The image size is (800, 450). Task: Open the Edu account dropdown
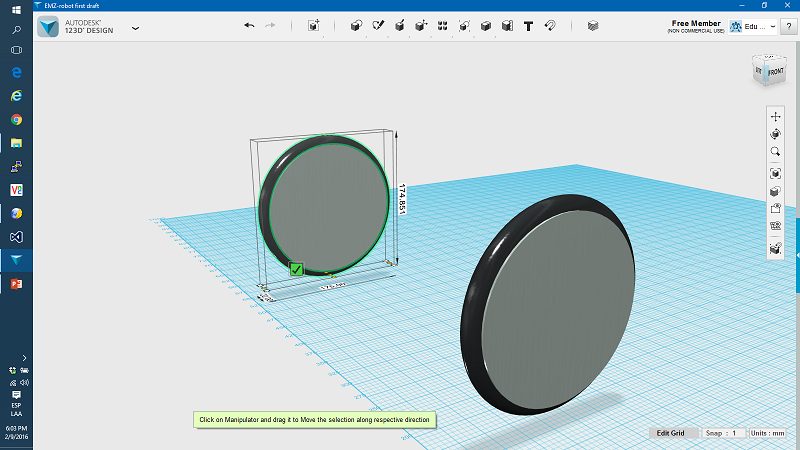(x=753, y=27)
